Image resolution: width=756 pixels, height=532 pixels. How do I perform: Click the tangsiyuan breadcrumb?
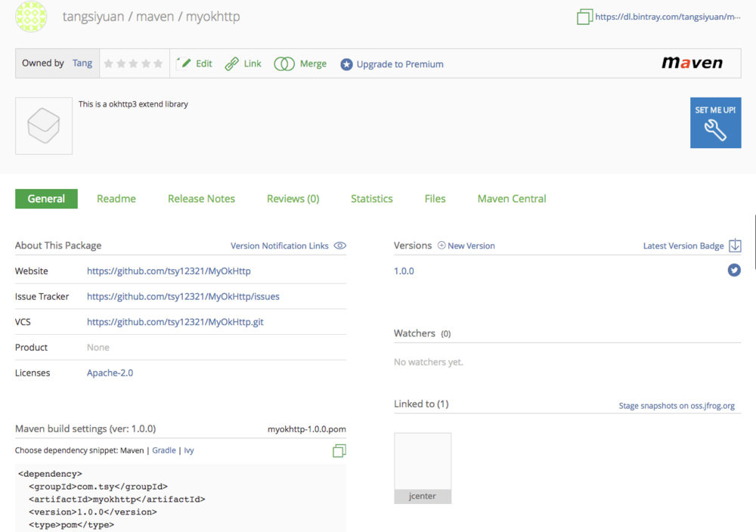pyautogui.click(x=93, y=17)
